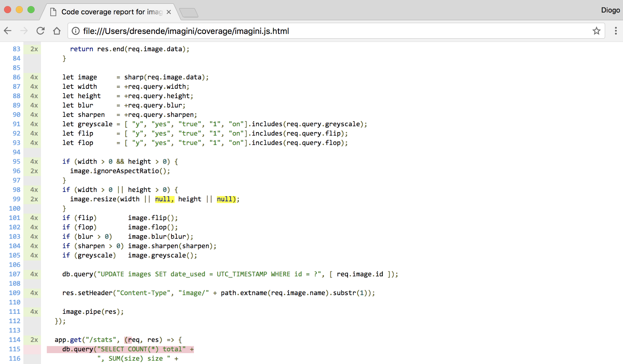Image resolution: width=623 pixels, height=364 pixels.
Task: Click the browser back arrow
Action: (8, 31)
